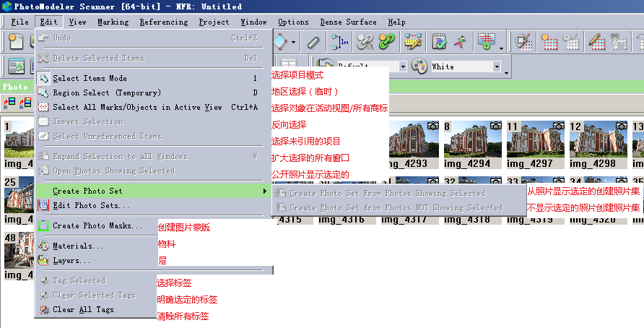This screenshot has height=328, width=644.
Task: Open the White material dropdown
Action: click(497, 66)
